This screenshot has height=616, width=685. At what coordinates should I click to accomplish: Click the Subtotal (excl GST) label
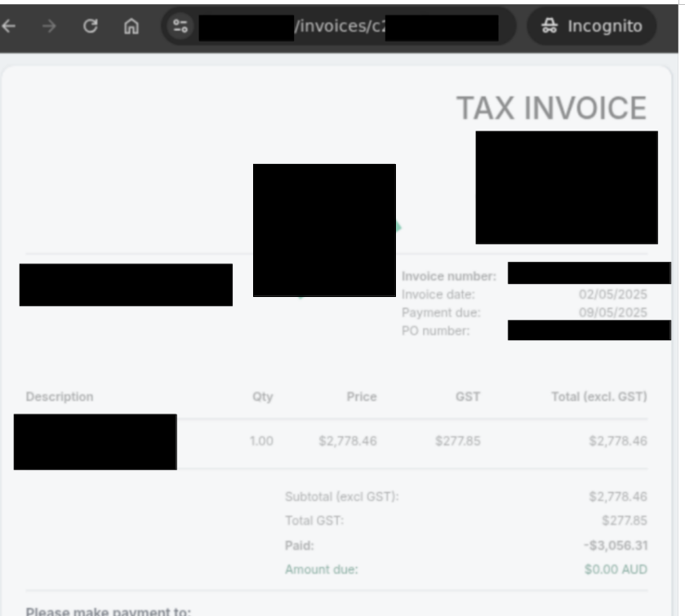coord(341,497)
